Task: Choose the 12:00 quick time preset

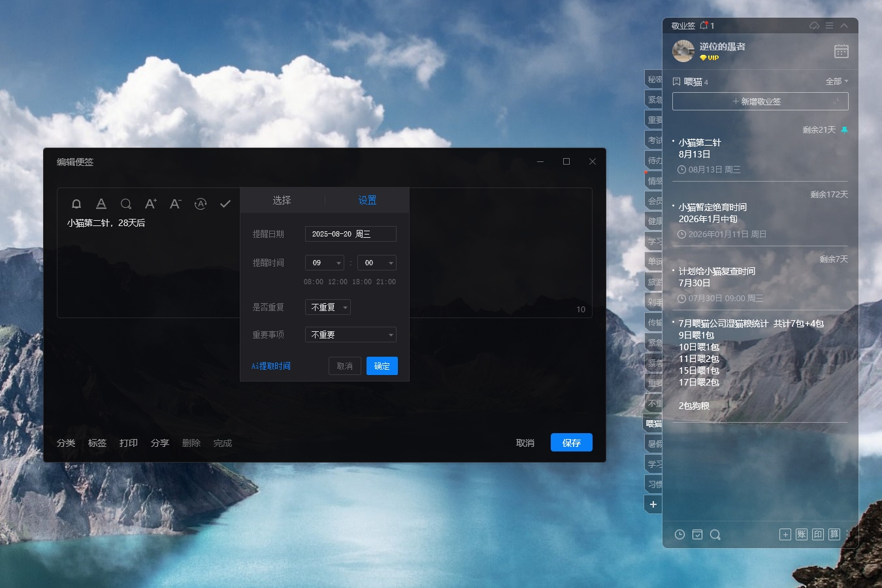Action: [338, 282]
